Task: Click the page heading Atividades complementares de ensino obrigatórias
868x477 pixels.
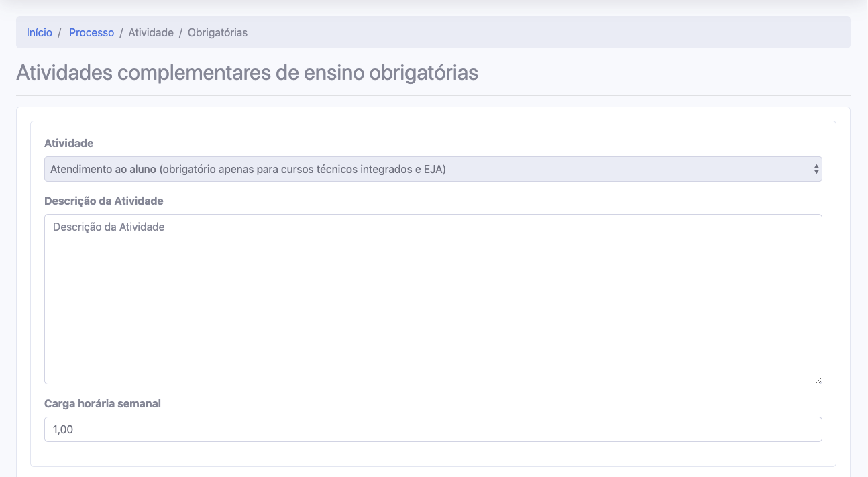Action: coord(247,72)
